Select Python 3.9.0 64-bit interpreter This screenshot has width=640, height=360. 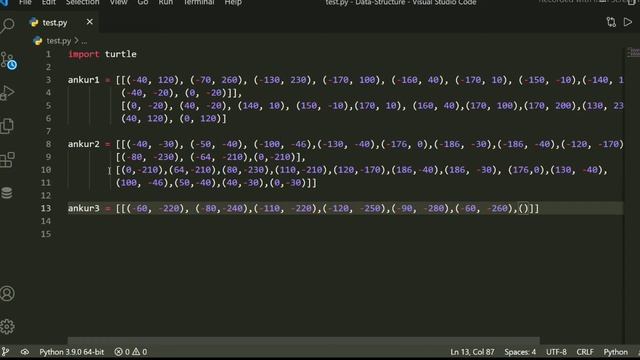coord(71,352)
